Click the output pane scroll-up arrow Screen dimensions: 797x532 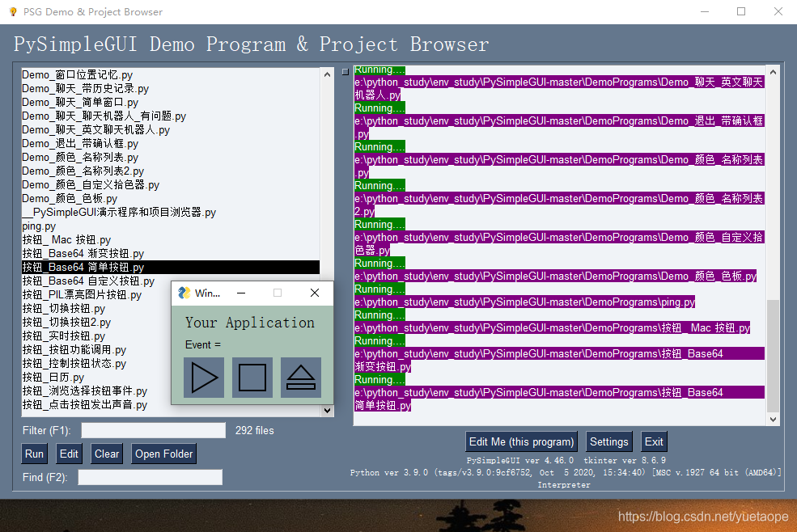tap(773, 72)
